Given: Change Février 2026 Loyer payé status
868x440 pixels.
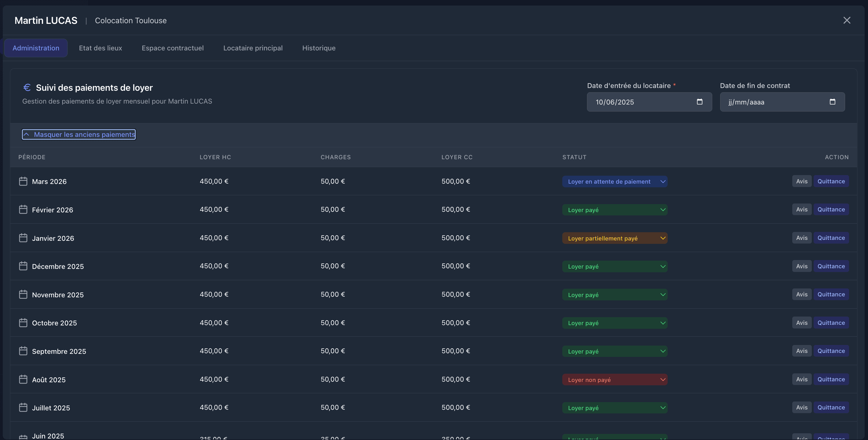Looking at the screenshot, I should 615,210.
